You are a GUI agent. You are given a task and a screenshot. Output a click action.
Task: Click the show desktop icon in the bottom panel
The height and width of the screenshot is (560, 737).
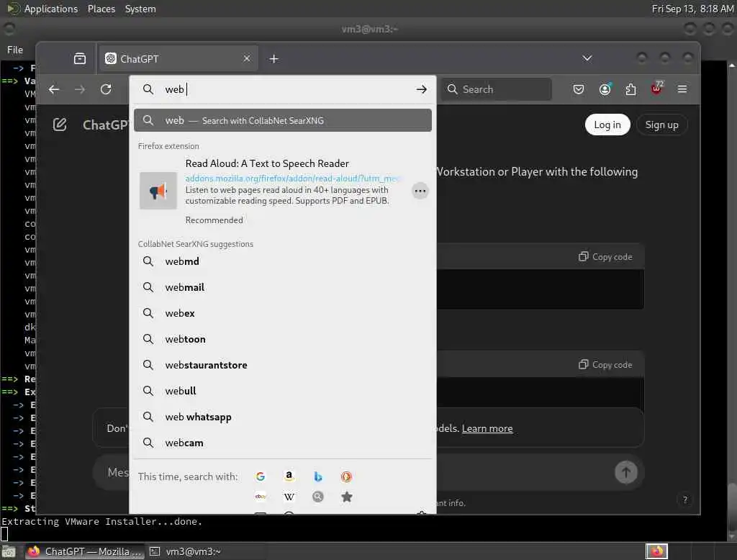pyautogui.click(x=9, y=552)
